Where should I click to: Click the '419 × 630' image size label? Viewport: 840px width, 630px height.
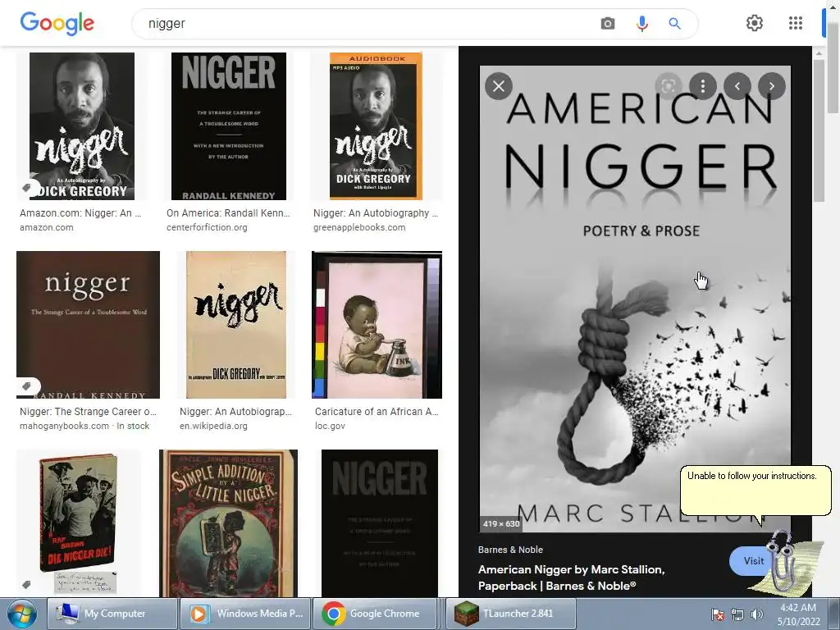[501, 523]
